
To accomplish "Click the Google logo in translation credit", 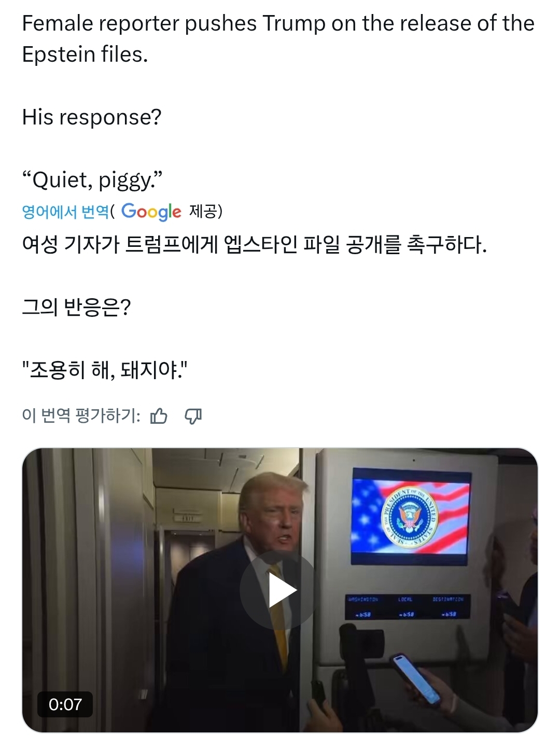I will (151, 211).
